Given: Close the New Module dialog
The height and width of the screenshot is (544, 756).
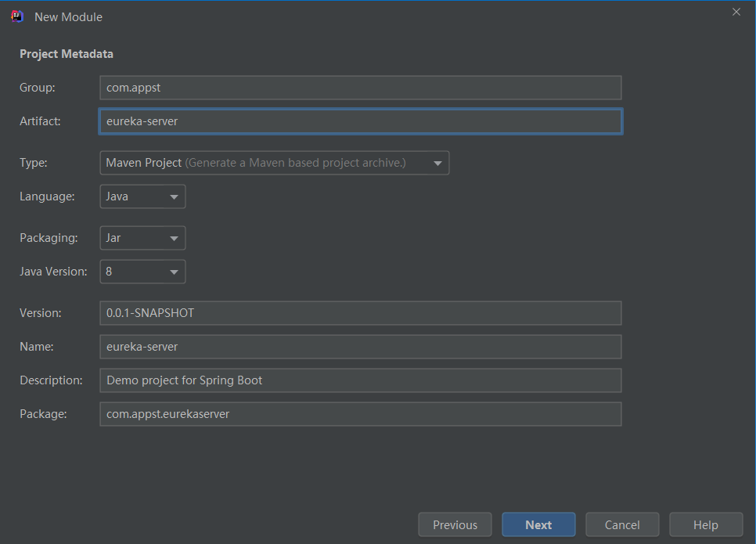Looking at the screenshot, I should [736, 12].
